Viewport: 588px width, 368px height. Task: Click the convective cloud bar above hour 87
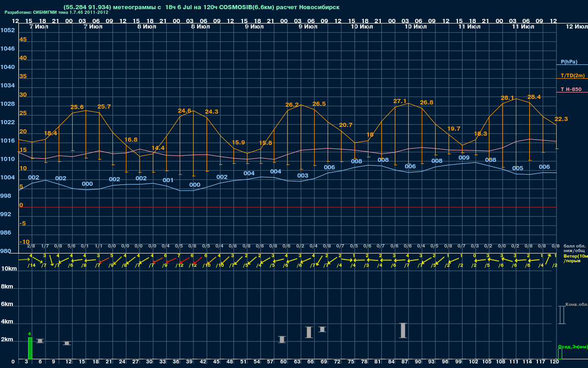pos(403,330)
